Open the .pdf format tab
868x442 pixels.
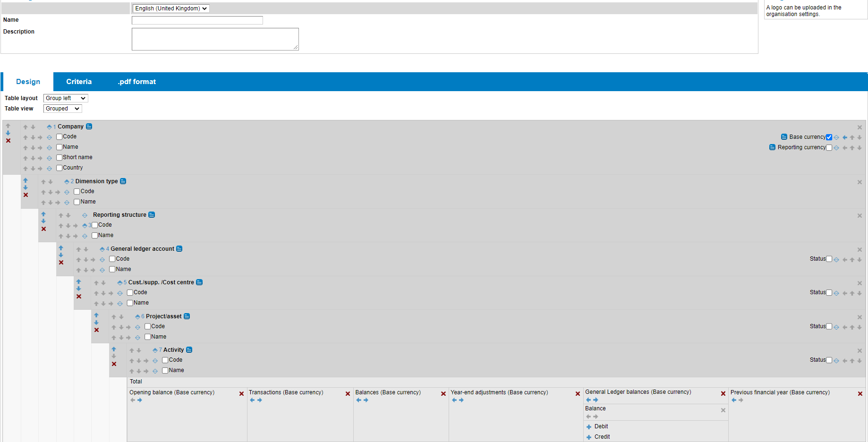137,82
